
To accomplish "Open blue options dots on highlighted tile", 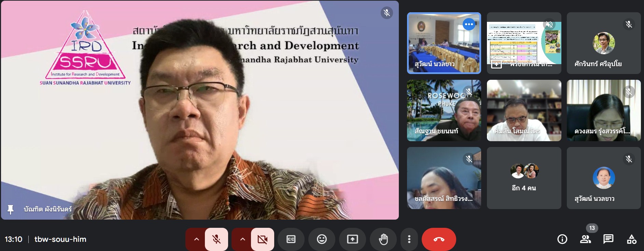I will [469, 24].
